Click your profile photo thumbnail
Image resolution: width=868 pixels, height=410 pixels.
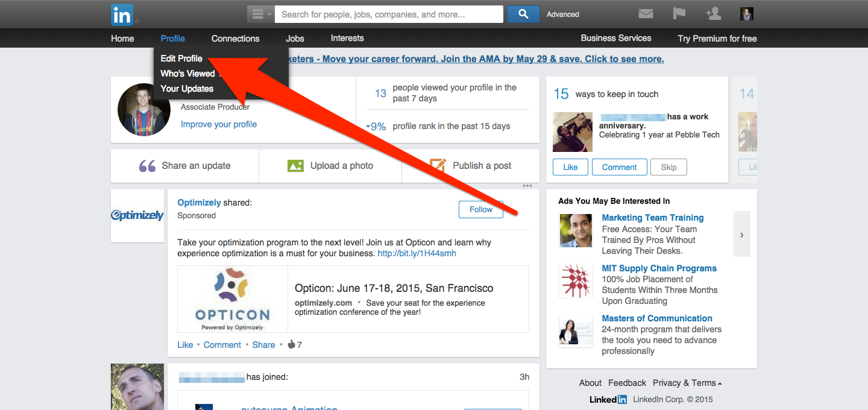coord(144,110)
